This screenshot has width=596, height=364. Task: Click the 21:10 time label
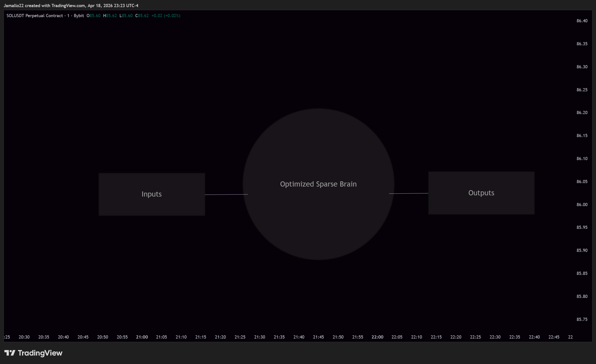point(181,337)
